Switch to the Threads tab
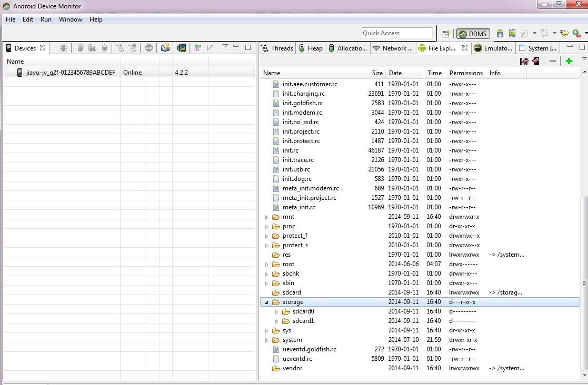588x385 pixels. [277, 48]
